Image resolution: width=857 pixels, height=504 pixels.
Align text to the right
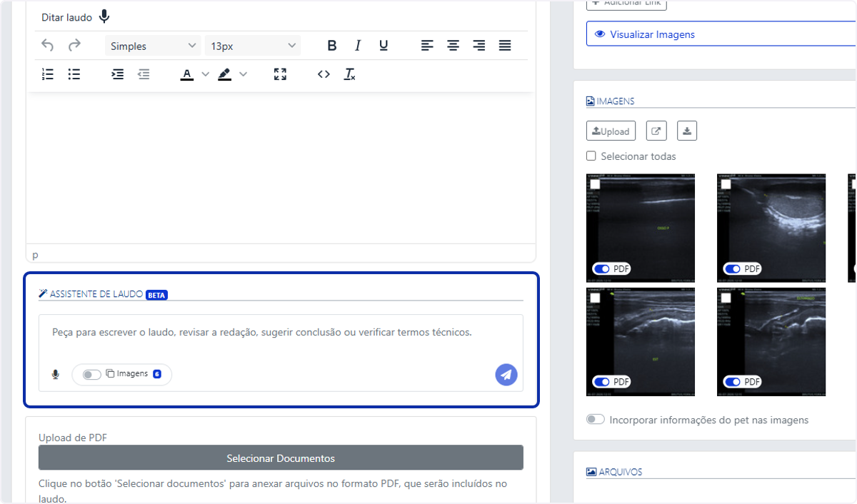click(x=478, y=46)
